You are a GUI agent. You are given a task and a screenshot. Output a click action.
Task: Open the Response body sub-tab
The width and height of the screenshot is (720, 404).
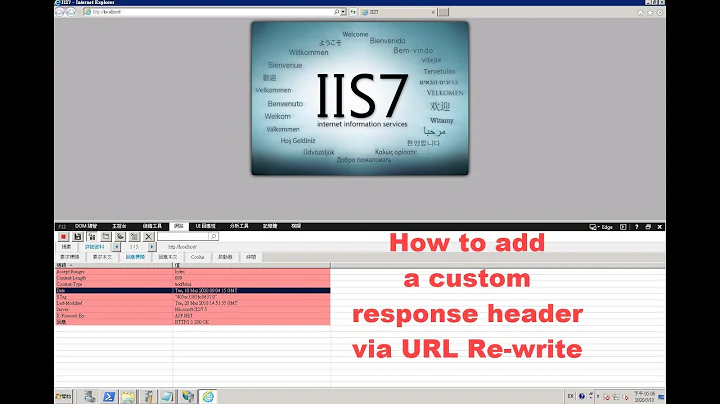168,257
